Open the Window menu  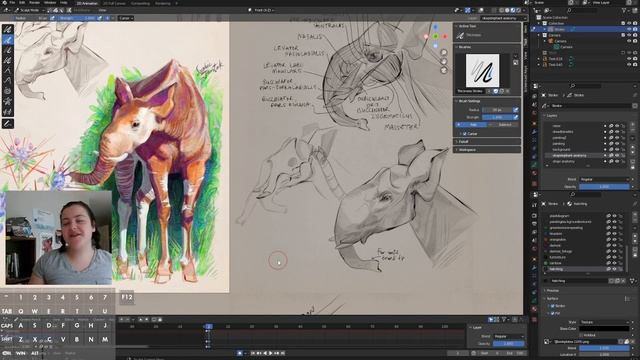(x=50, y=2)
